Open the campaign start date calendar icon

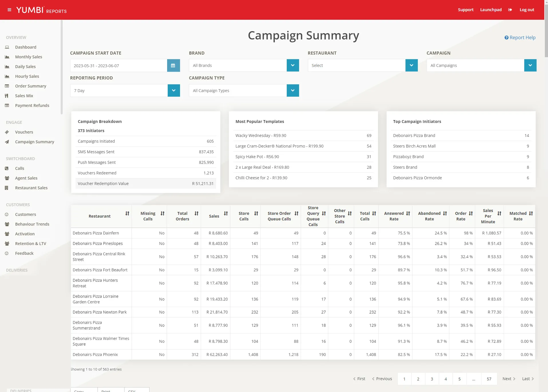[x=173, y=65]
